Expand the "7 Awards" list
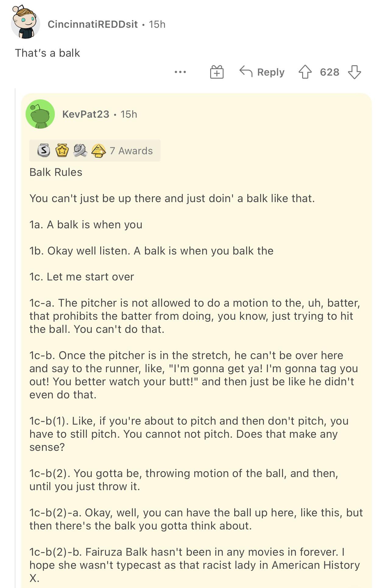Screen dimensions: 378x588 point(131,150)
